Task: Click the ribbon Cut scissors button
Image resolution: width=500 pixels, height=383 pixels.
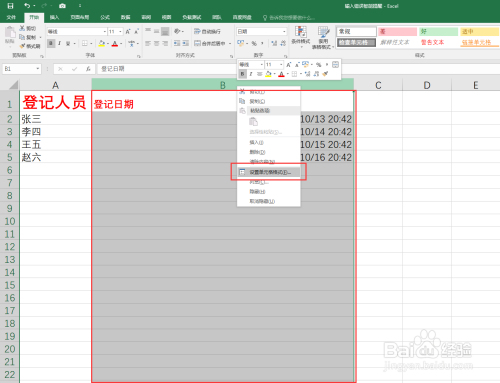Action: [x=28, y=28]
